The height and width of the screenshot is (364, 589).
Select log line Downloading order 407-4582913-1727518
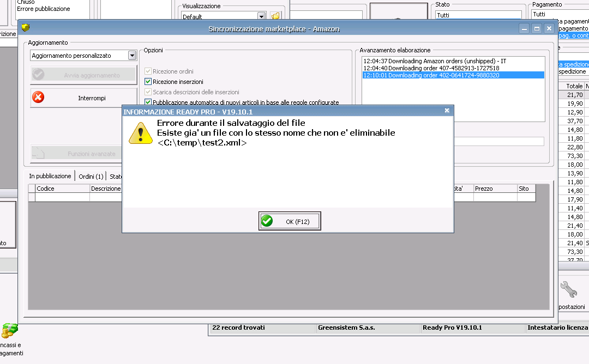tap(453, 68)
